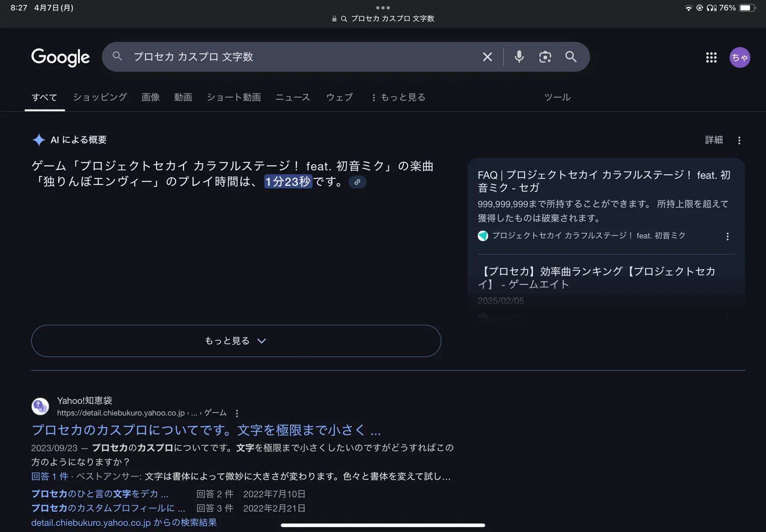Open the 回答 1 件 link
766x532 pixels.
pos(50,476)
